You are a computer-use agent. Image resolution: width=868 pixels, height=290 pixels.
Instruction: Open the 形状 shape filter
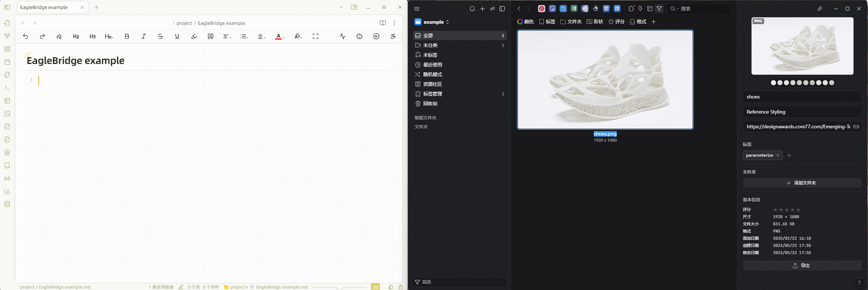click(595, 22)
